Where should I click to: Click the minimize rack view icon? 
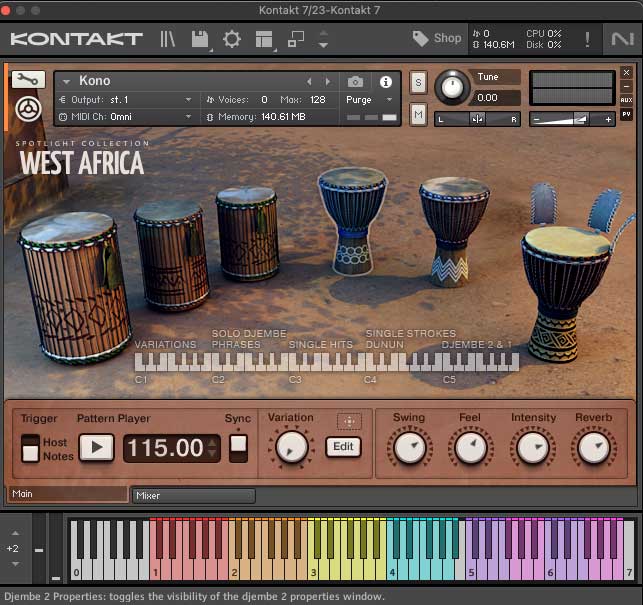[x=295, y=39]
